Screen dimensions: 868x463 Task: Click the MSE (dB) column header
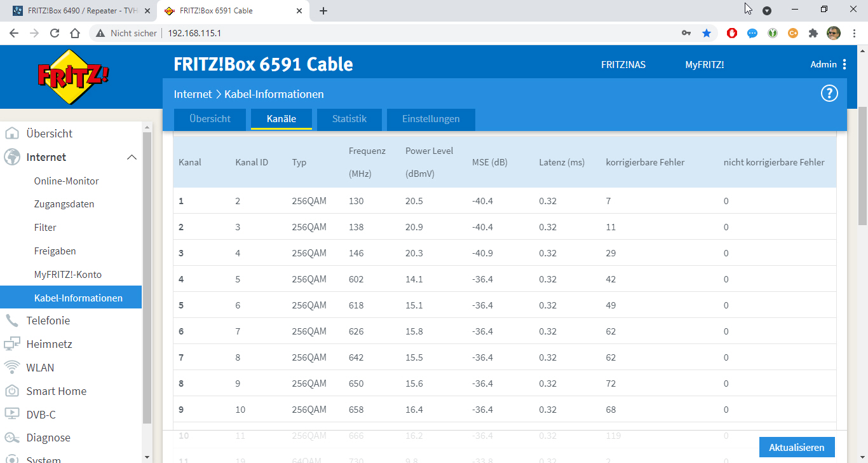pos(490,162)
